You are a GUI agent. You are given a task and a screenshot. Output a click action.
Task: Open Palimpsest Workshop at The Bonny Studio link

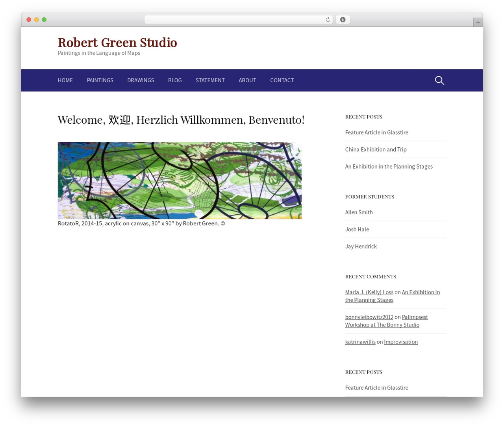pyautogui.click(x=386, y=321)
